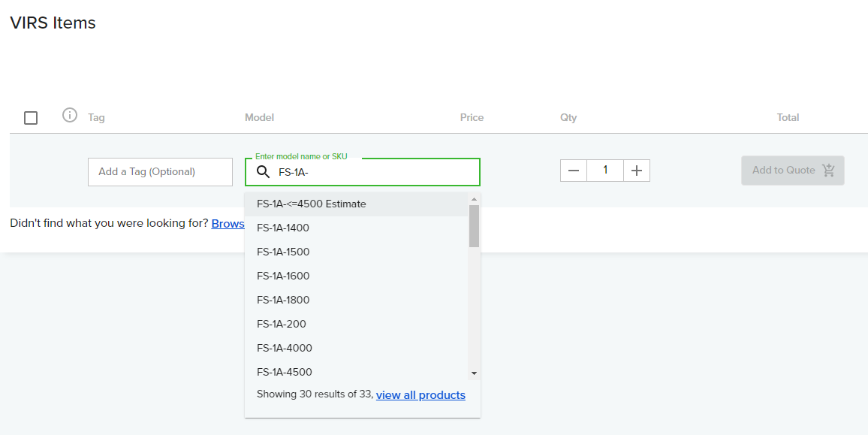
Task: Click the dropdown list scrollbar thumb
Action: click(x=474, y=225)
